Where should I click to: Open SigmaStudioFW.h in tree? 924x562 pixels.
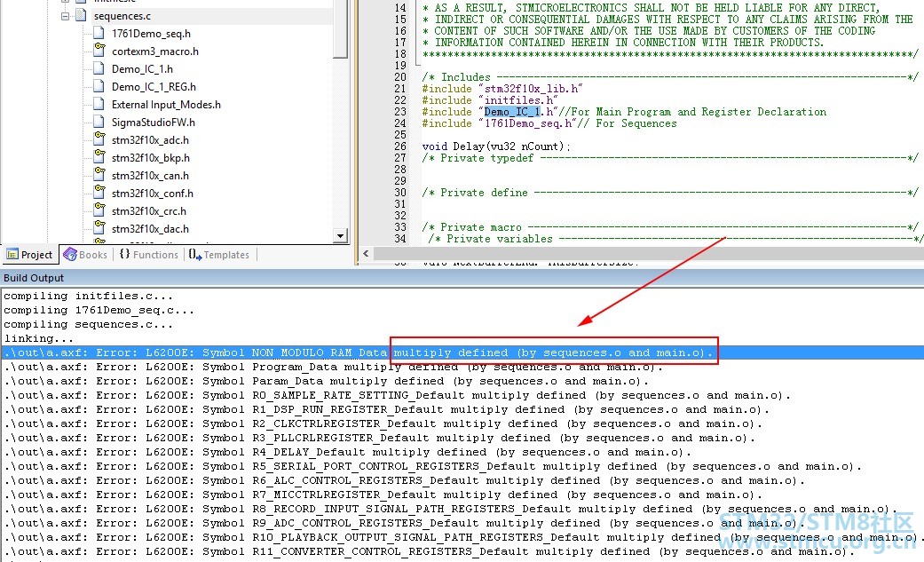pos(154,122)
